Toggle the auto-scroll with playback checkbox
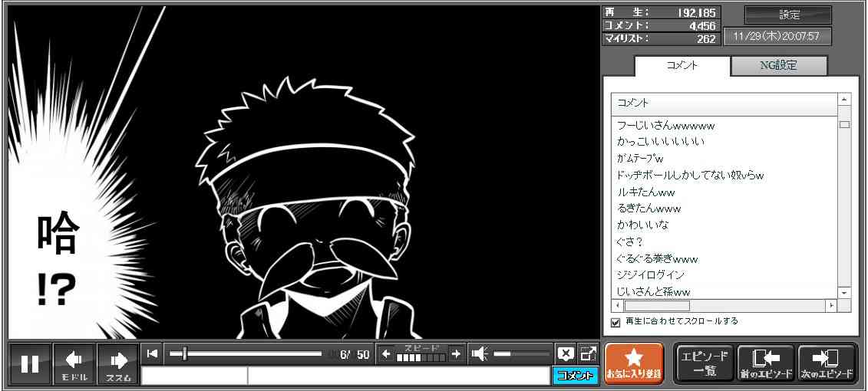The width and height of the screenshot is (868, 391). coord(616,322)
